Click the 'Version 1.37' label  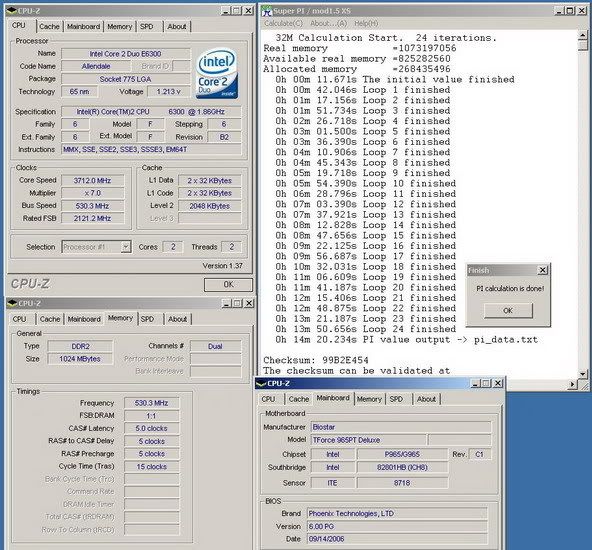click(x=222, y=266)
